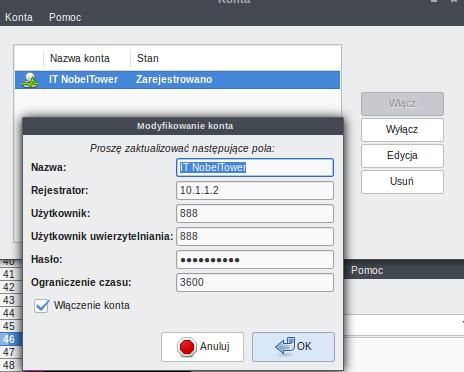Click the Wyłącz button
Image resolution: width=464 pixels, height=372 pixels.
pyautogui.click(x=402, y=130)
